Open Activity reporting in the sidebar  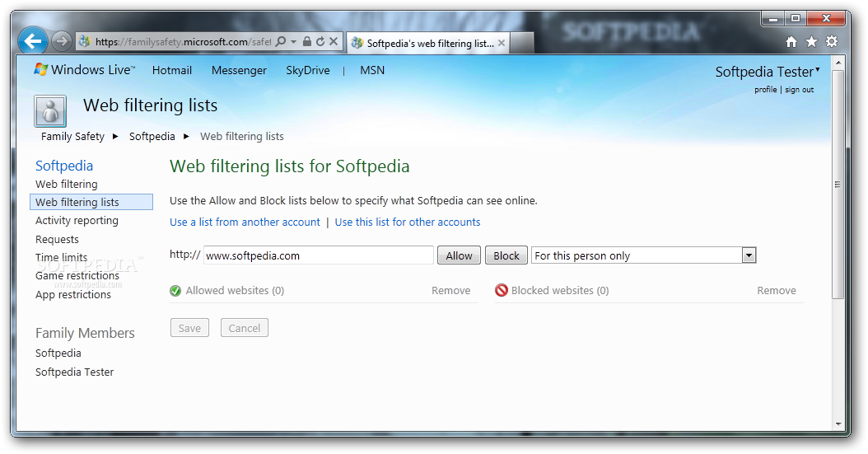tap(77, 220)
